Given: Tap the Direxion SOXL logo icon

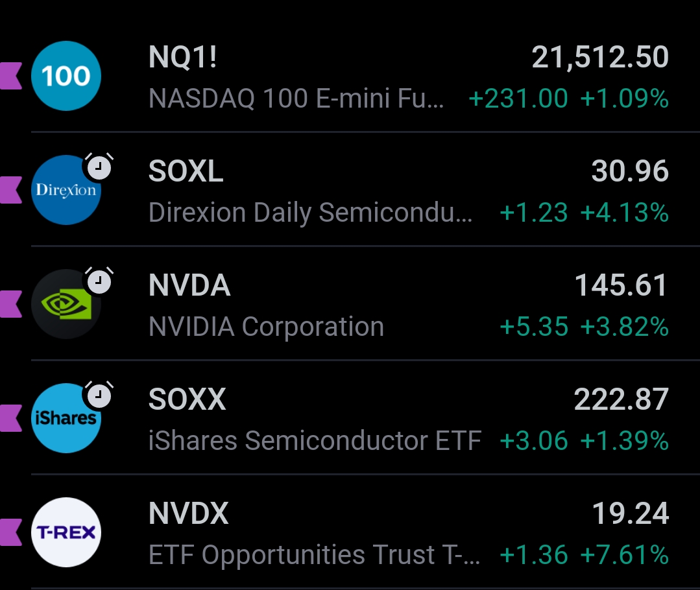Looking at the screenshot, I should click(x=66, y=191).
